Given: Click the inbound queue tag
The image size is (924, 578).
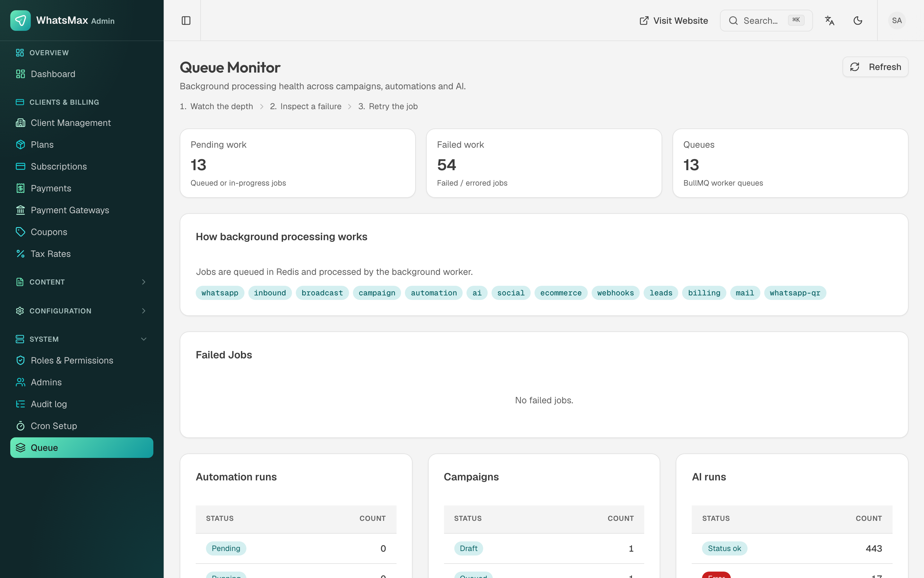Looking at the screenshot, I should click(x=270, y=293).
